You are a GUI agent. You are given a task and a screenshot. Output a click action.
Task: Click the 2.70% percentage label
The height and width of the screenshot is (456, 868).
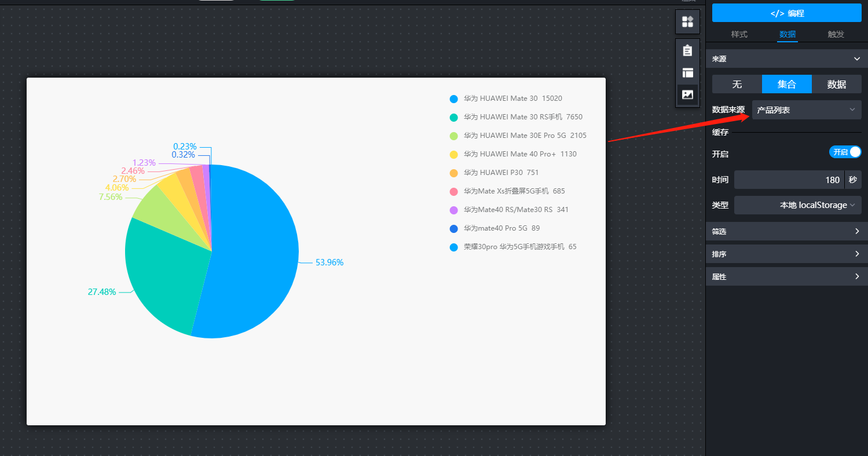pos(124,179)
